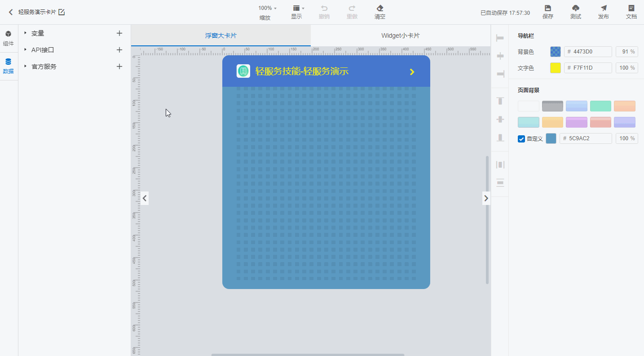This screenshot has height=356, width=644.
Task: Edit the card name 轻服务演示卡片
Action: coord(62,12)
